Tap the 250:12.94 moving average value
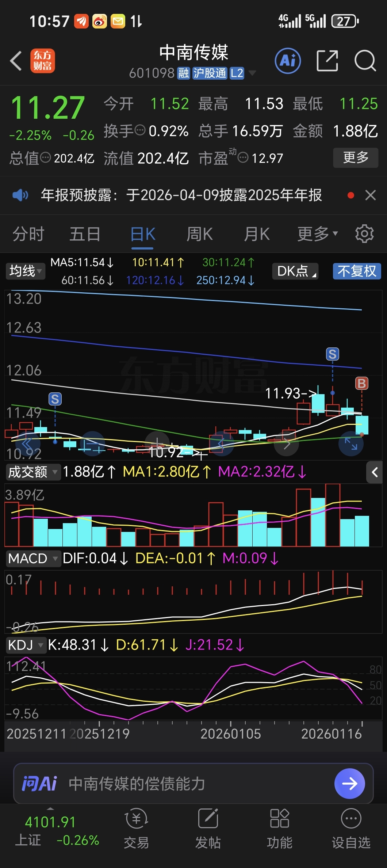Viewport: 387px width, 868px height. [225, 280]
